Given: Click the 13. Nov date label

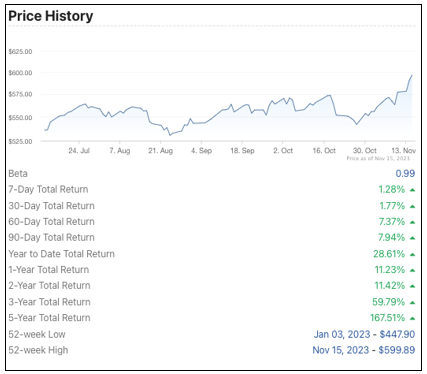Looking at the screenshot, I should click(404, 151).
